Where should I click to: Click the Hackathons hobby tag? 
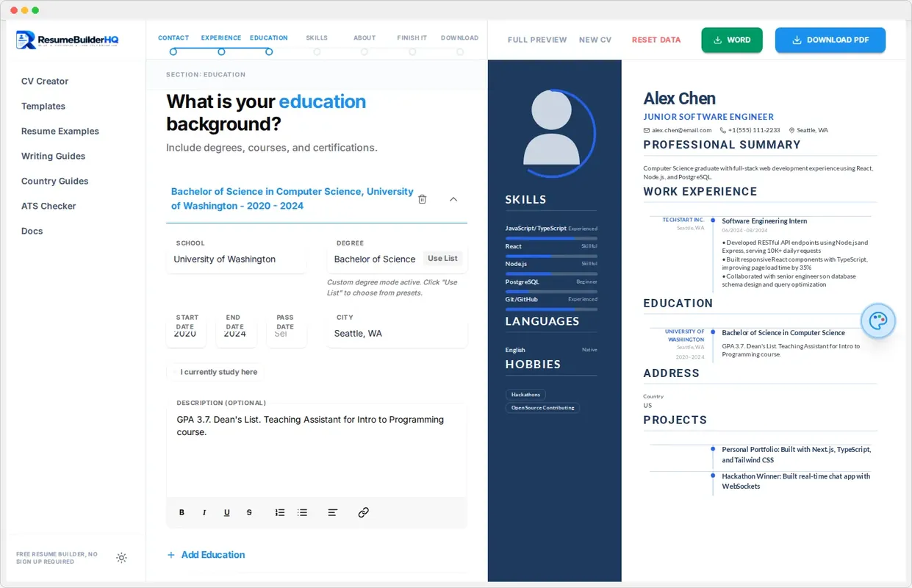(525, 395)
